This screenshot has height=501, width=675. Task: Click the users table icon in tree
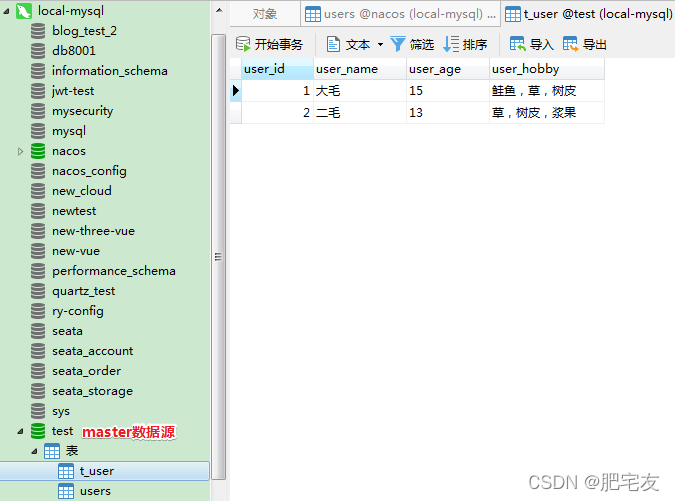point(66,492)
